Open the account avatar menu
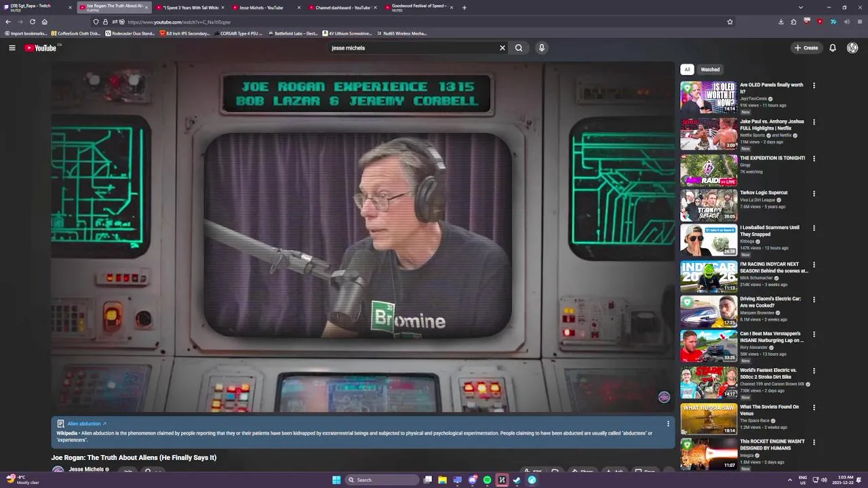The width and height of the screenshot is (868, 488). [852, 47]
